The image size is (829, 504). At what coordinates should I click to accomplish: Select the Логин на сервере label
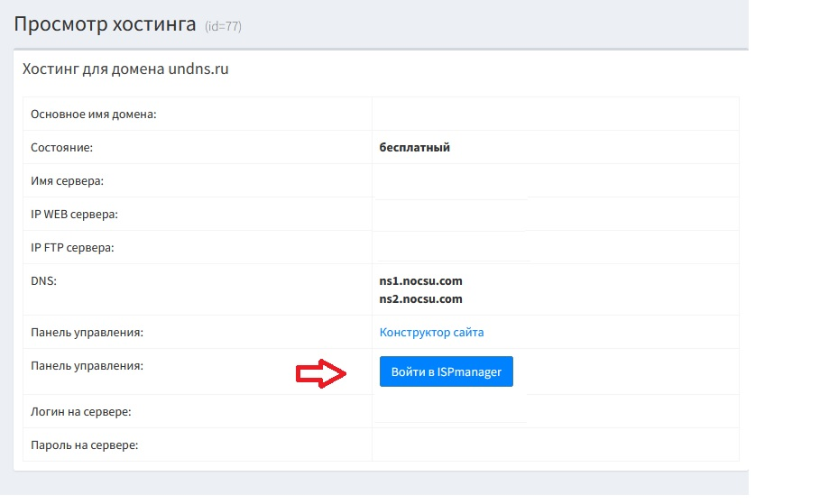(x=81, y=412)
